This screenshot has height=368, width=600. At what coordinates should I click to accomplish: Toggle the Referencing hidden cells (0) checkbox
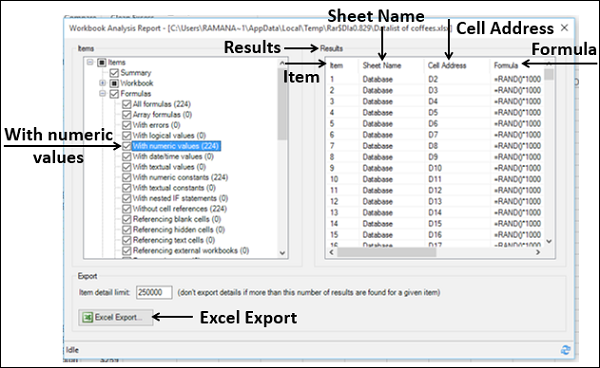coord(127,230)
